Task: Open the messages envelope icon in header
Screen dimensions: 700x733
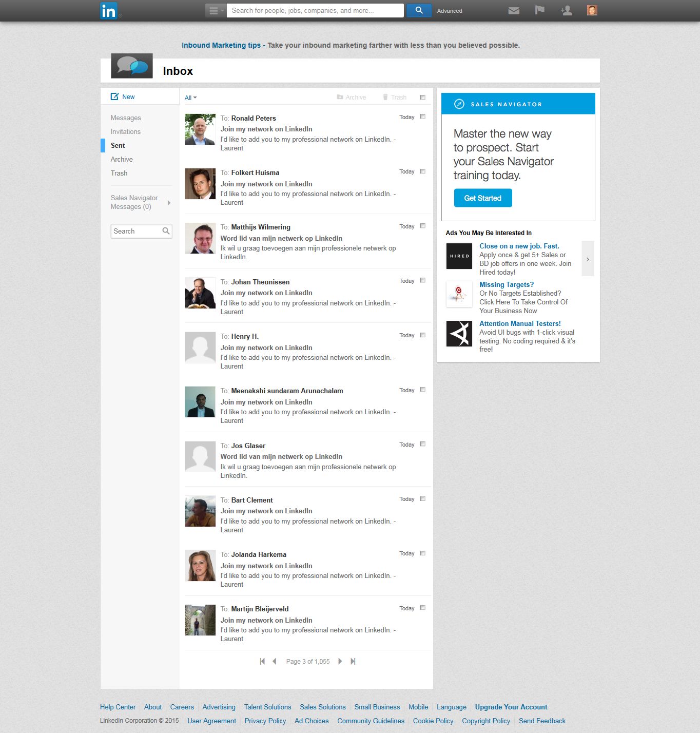Action: (513, 10)
